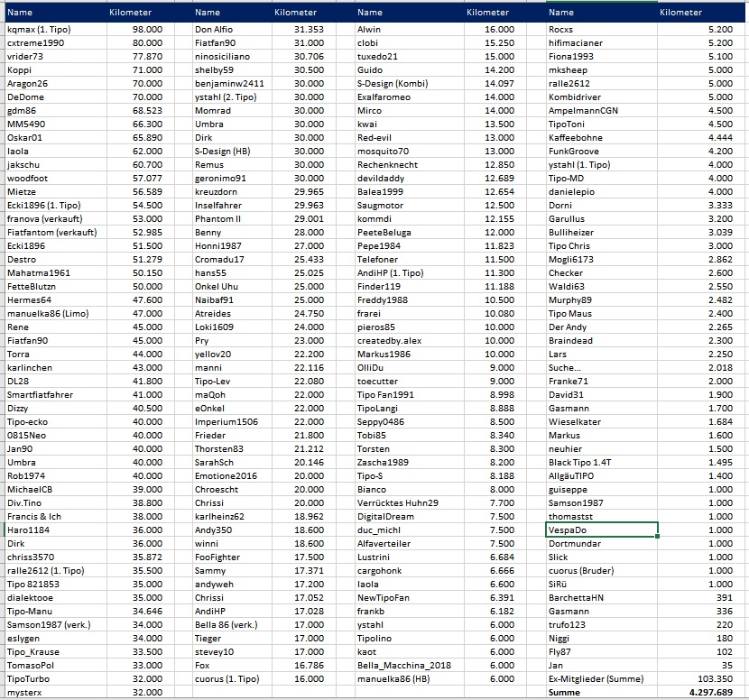The width and height of the screenshot is (749, 700).
Task: Click the selected VespaDo cell
Action: [x=601, y=530]
